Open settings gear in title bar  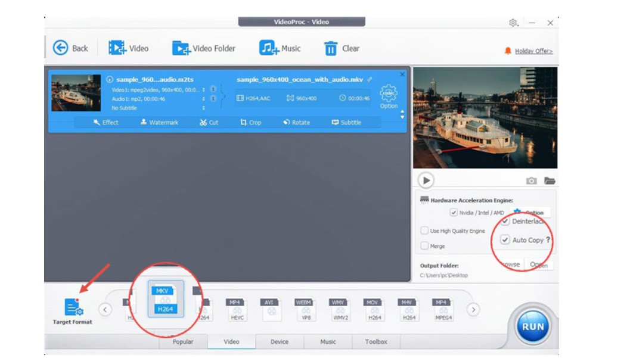(x=513, y=23)
